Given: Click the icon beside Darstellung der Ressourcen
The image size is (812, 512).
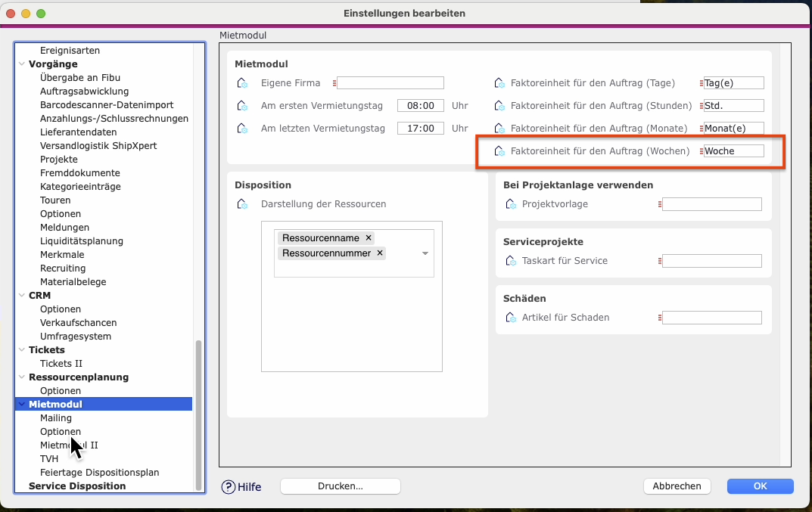Looking at the screenshot, I should click(x=242, y=204).
